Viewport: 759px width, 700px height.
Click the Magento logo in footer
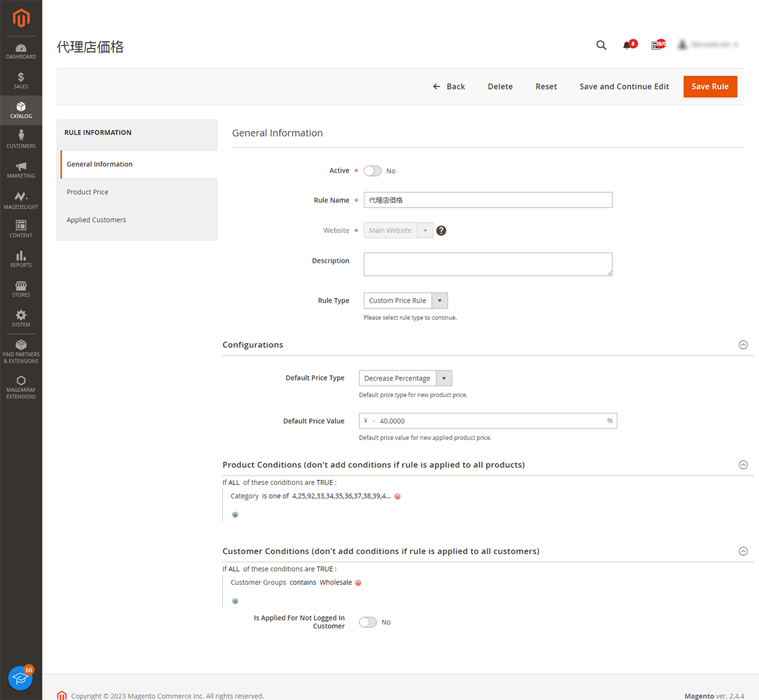click(61, 696)
